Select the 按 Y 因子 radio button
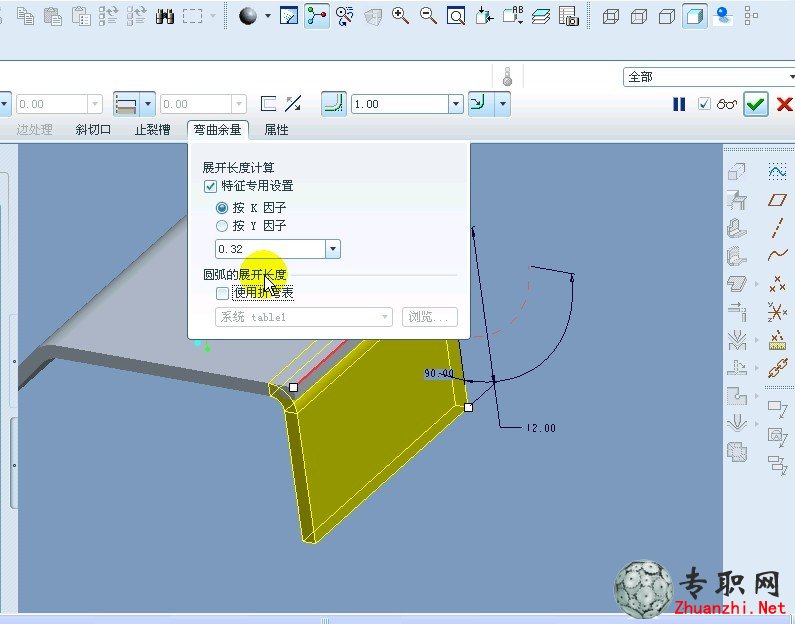 (222, 226)
